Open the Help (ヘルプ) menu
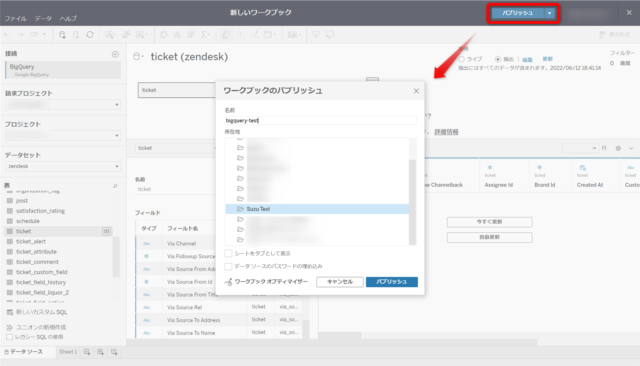Image resolution: width=640 pixels, height=366 pixels. pos(68,18)
